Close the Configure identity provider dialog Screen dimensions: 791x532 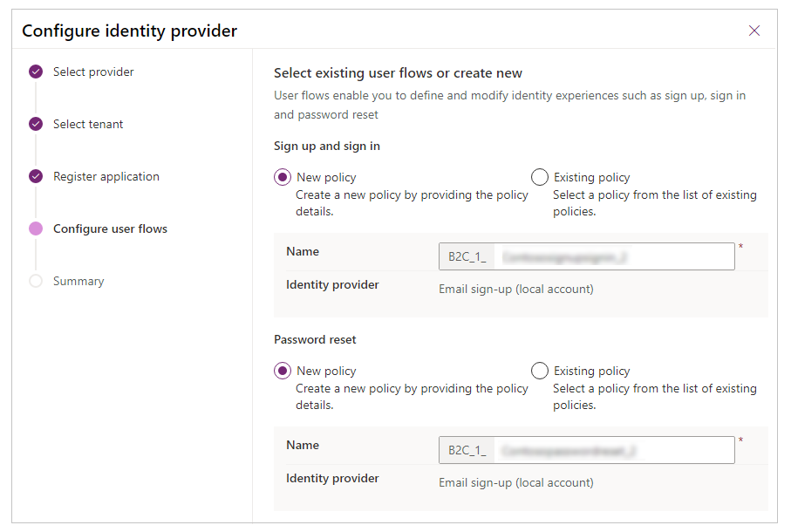tap(754, 31)
